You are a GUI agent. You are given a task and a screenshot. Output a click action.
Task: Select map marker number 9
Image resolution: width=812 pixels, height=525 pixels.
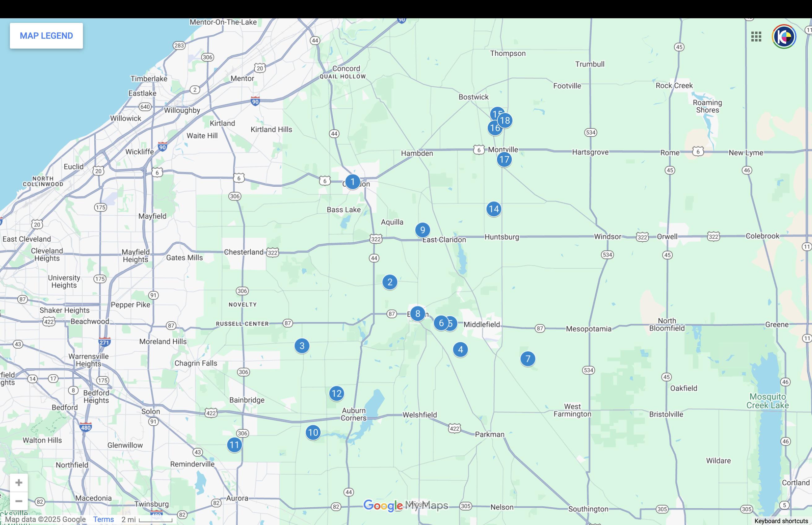tap(422, 230)
